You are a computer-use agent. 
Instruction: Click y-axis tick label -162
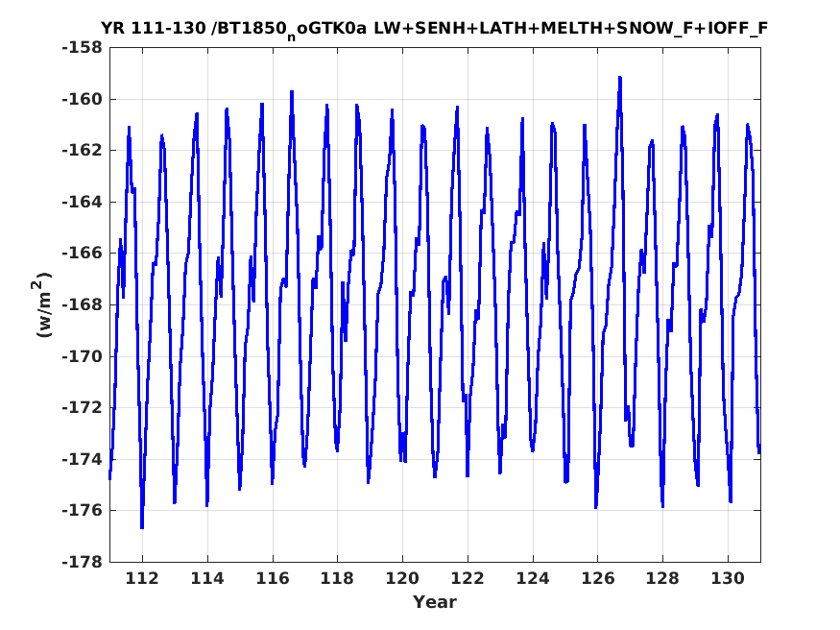[82, 151]
